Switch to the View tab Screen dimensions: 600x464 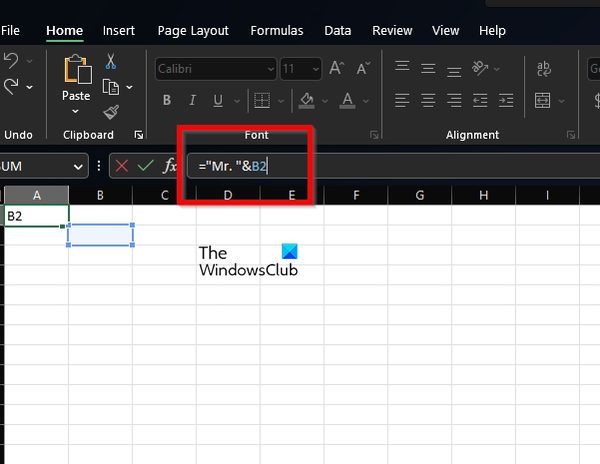pos(445,31)
